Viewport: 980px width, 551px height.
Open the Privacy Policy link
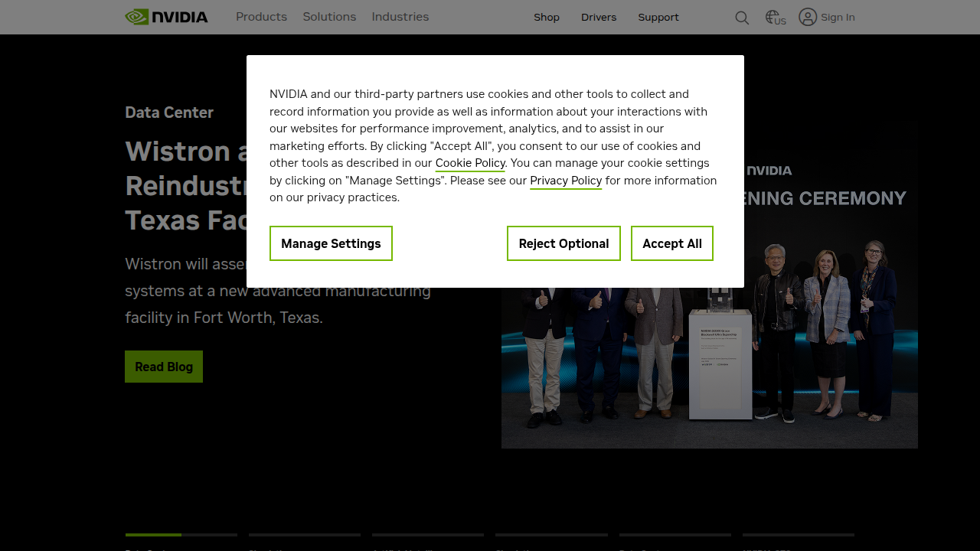[x=566, y=181]
